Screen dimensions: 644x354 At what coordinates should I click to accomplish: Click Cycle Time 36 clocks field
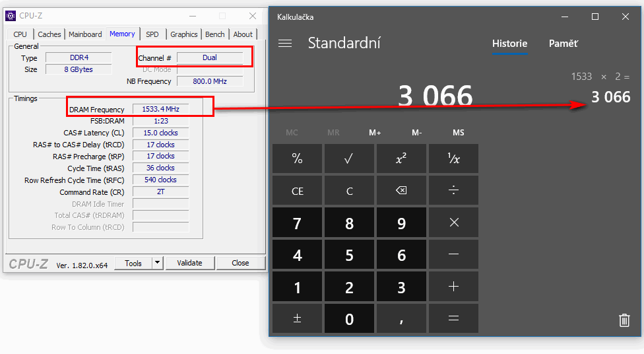[160, 168]
